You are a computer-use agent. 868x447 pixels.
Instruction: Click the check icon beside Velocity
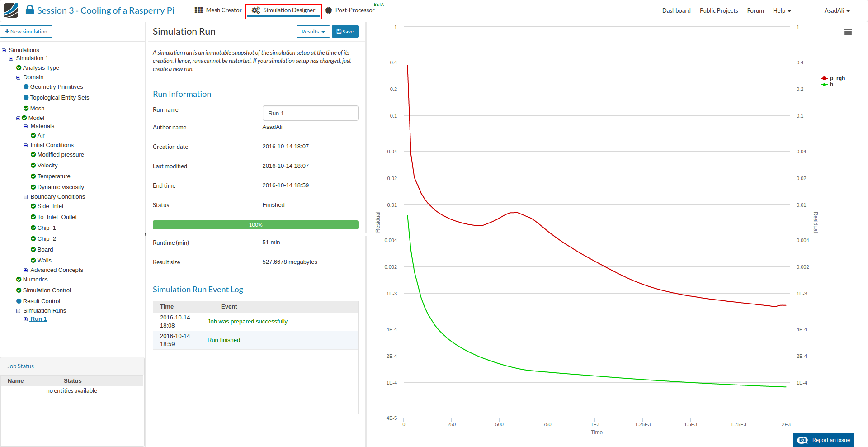33,166
